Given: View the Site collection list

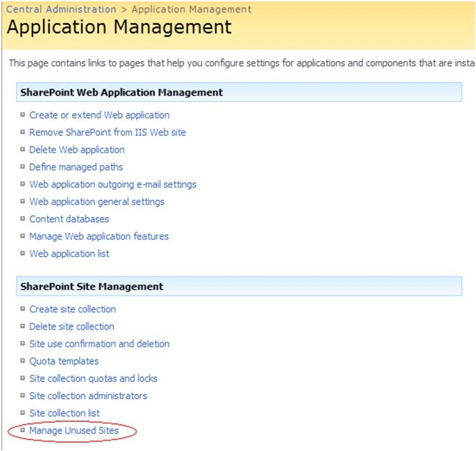Looking at the screenshot, I should (x=64, y=413).
